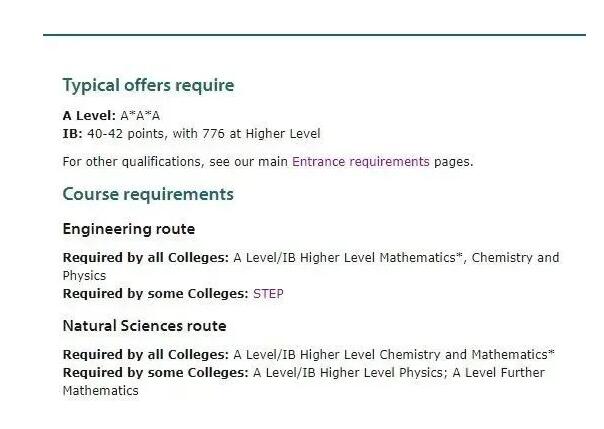Open the Entrance requirements link
Viewport: 604px width, 429px height.
(361, 162)
